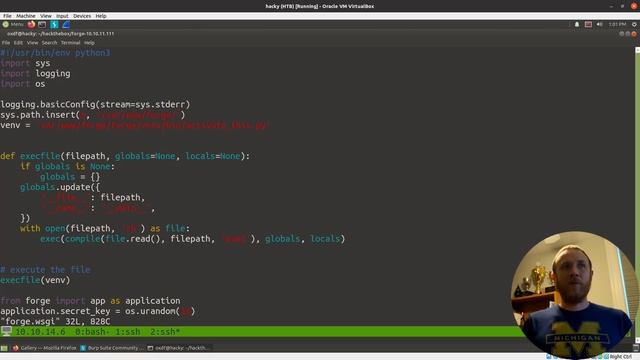Open the VirtualBox Machine menu
The image size is (640, 360).
click(26, 16)
